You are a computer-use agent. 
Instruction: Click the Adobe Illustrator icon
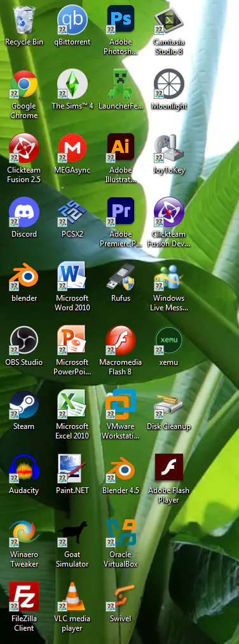pos(121,147)
